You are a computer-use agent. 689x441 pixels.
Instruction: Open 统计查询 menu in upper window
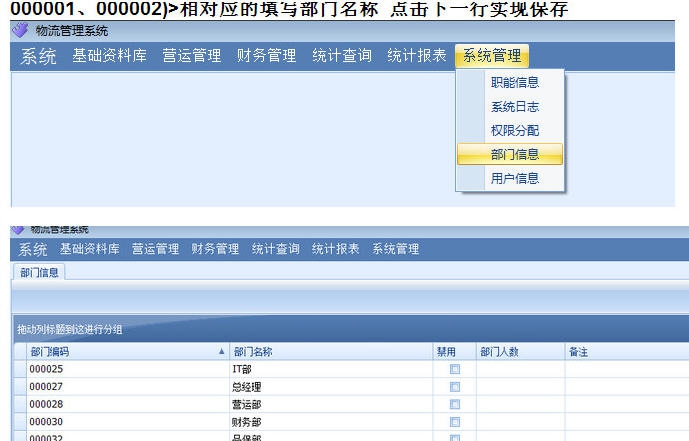342,56
